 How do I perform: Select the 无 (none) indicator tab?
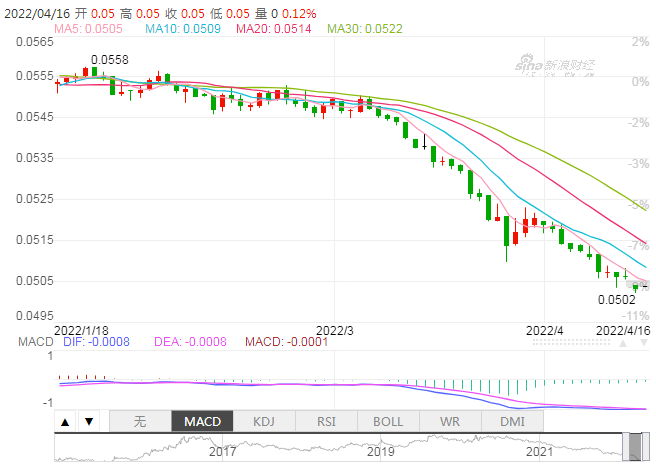140,422
